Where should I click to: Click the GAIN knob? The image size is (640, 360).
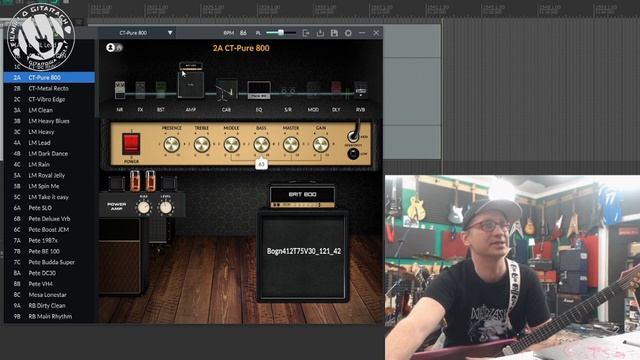[321, 144]
